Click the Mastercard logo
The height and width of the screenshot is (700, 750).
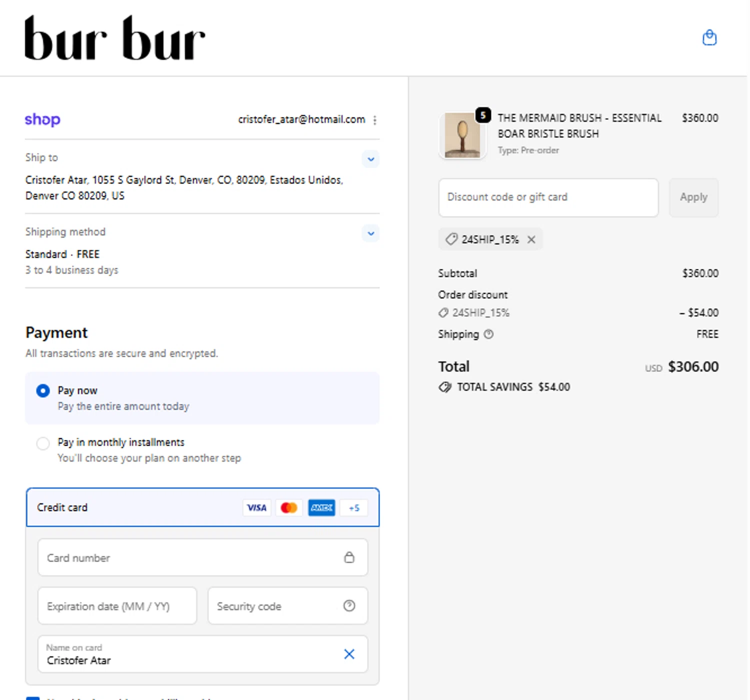point(289,508)
